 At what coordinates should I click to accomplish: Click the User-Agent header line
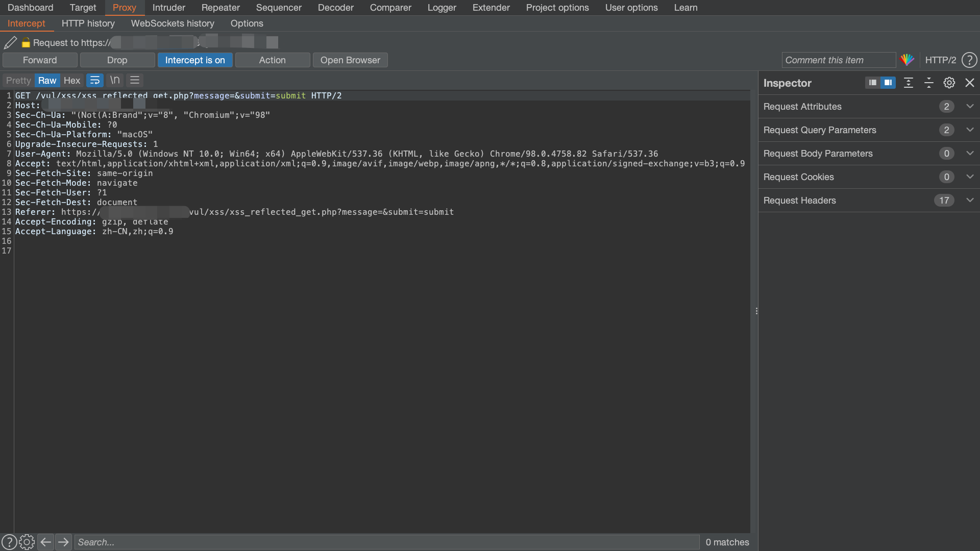point(336,154)
